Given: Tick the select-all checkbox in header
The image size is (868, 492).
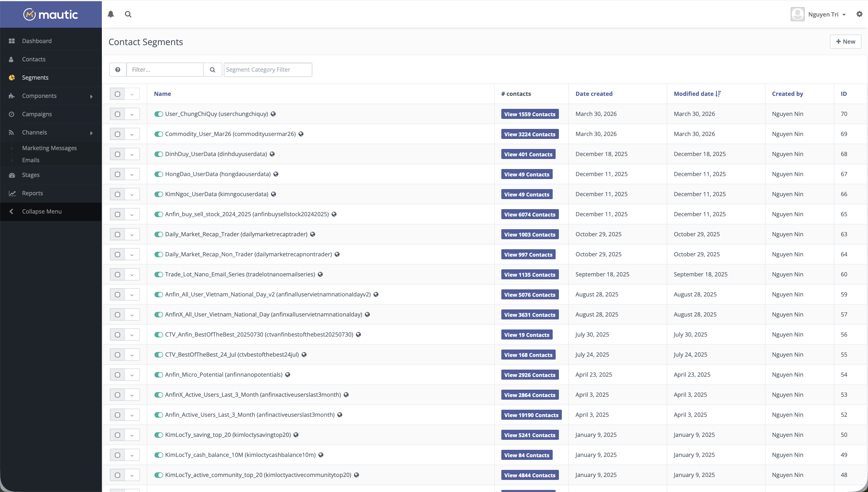Looking at the screenshot, I should point(117,94).
